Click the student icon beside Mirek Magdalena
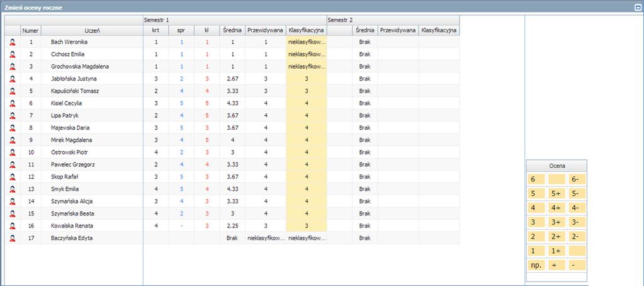Image resolution: width=644 pixels, height=286 pixels. [x=13, y=140]
